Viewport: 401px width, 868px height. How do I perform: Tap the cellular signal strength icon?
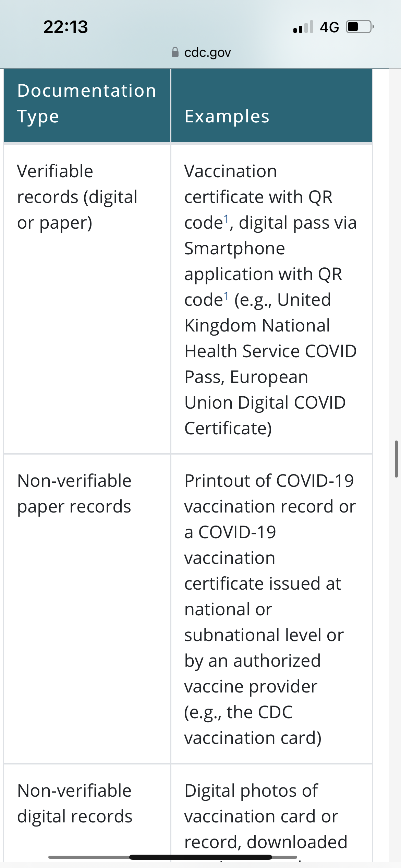[303, 27]
